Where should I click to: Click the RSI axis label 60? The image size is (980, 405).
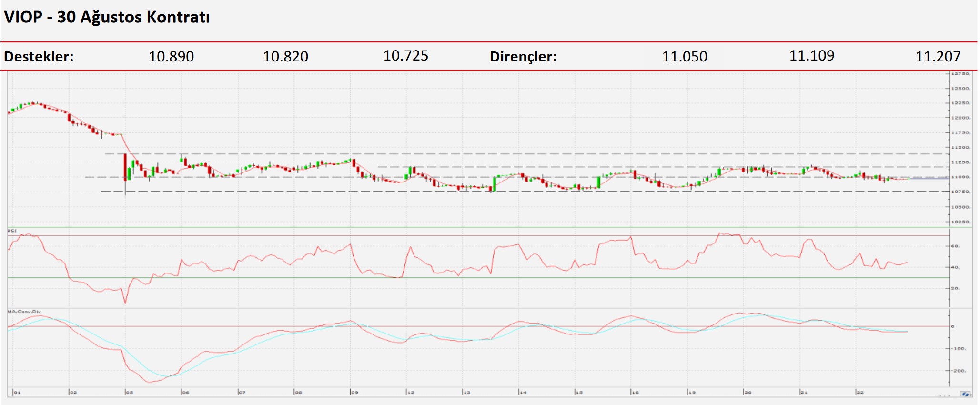pyautogui.click(x=956, y=246)
